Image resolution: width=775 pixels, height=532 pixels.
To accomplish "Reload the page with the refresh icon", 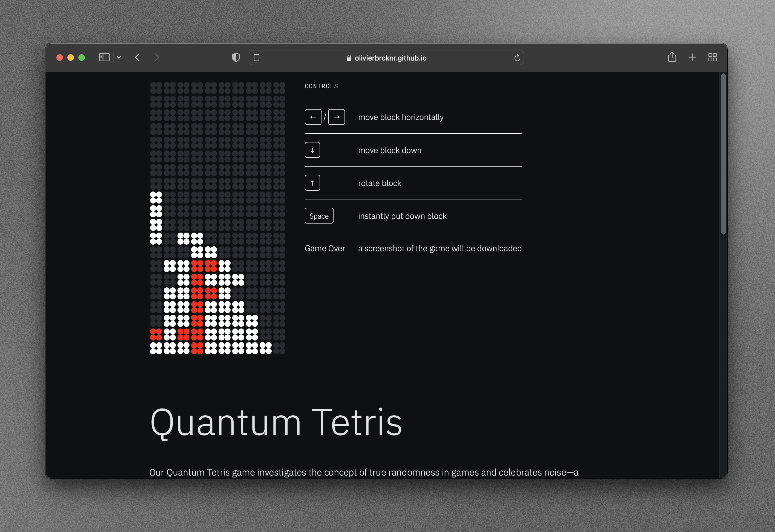I will coord(517,58).
